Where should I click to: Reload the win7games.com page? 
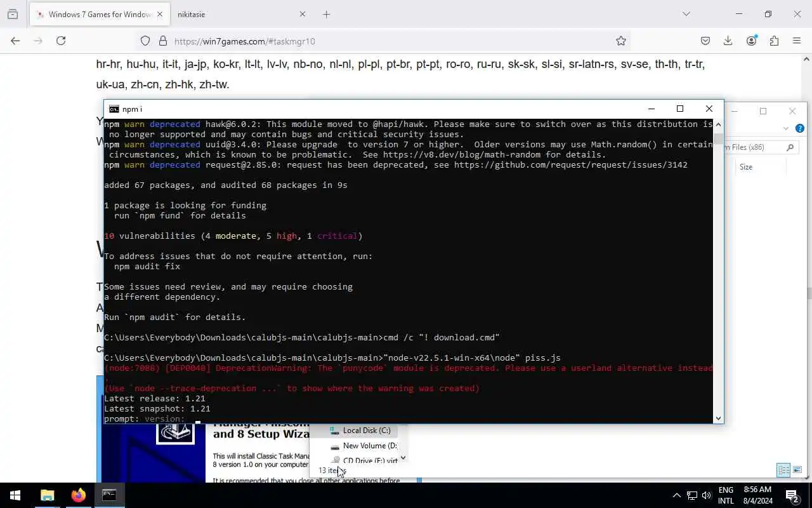point(61,41)
